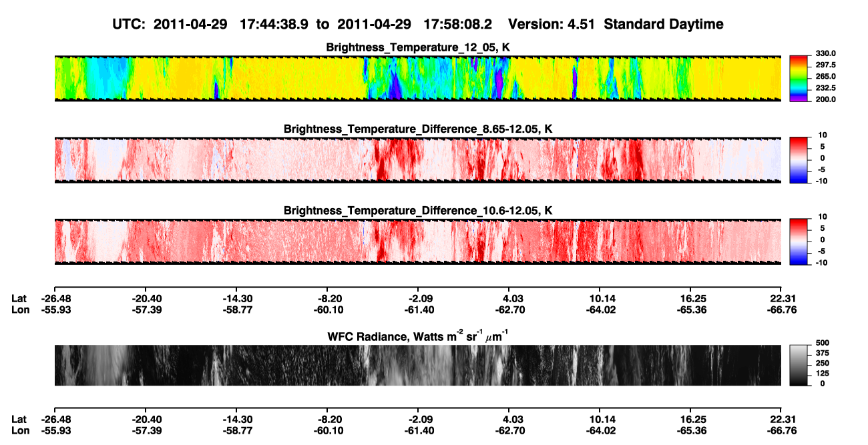Click upper axis latitude value -20.40
Image resolution: width=868 pixels, height=445 pixels.
pos(146,298)
